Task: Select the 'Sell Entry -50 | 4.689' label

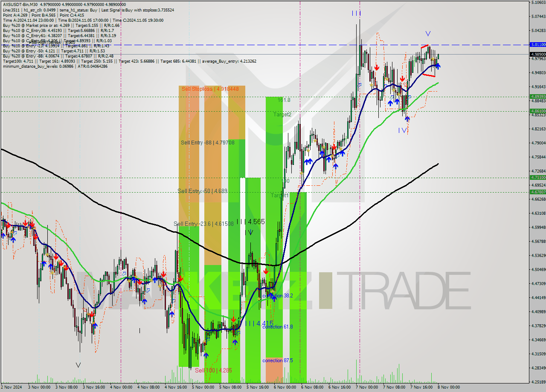Action: [x=203, y=191]
